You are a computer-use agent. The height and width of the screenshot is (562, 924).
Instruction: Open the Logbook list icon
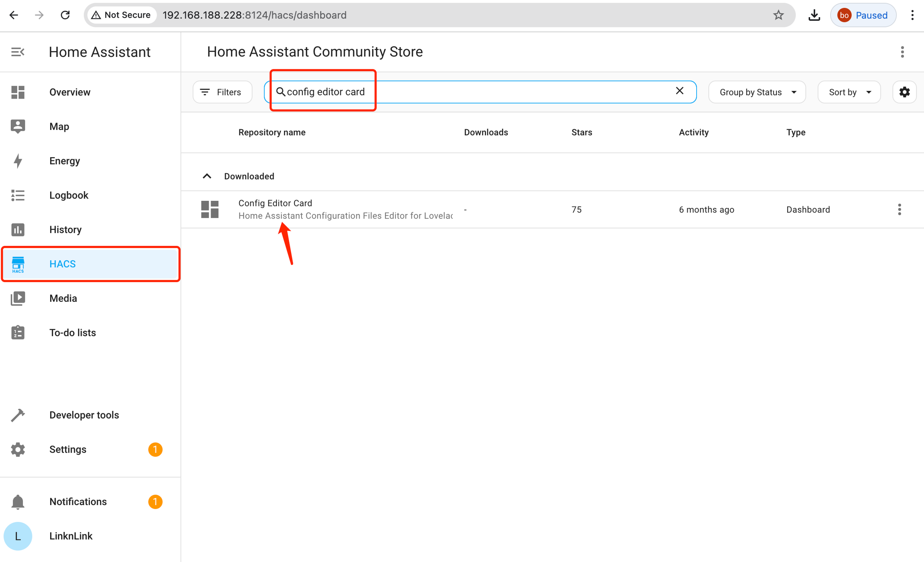tap(18, 195)
